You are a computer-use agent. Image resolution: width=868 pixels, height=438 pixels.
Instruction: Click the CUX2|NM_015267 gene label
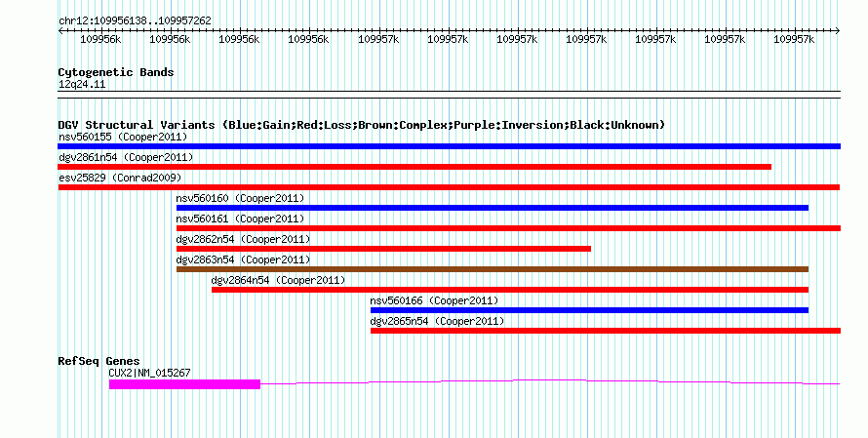click(x=149, y=373)
